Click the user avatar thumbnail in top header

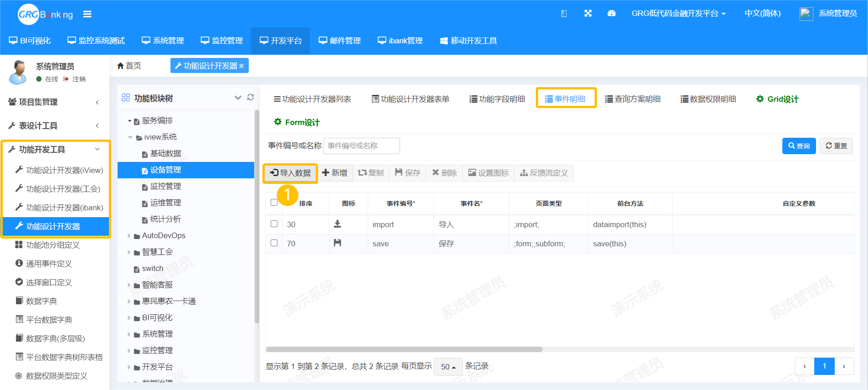coord(806,14)
